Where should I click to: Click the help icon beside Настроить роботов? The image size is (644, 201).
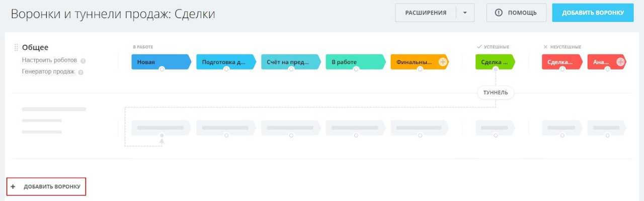coord(83,61)
